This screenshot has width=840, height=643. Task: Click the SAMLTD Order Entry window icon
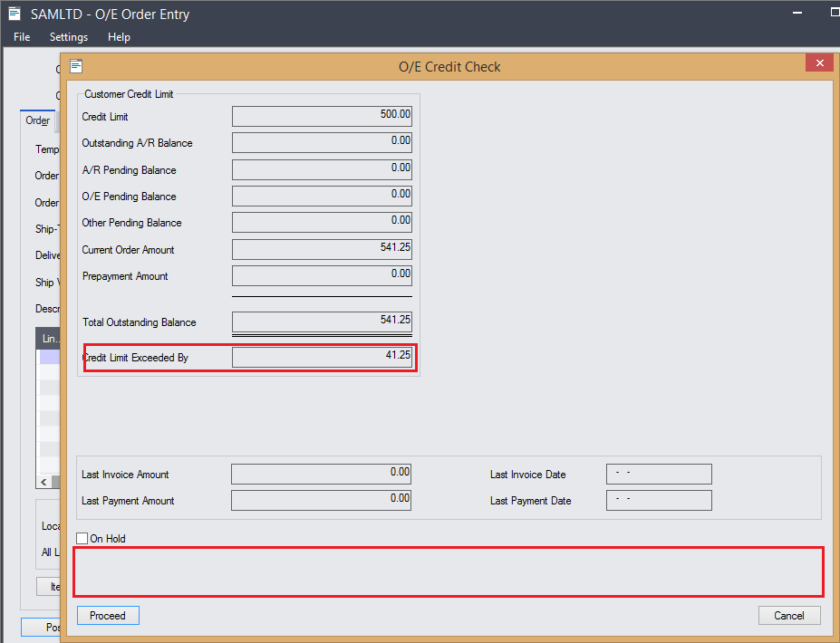[x=14, y=14]
